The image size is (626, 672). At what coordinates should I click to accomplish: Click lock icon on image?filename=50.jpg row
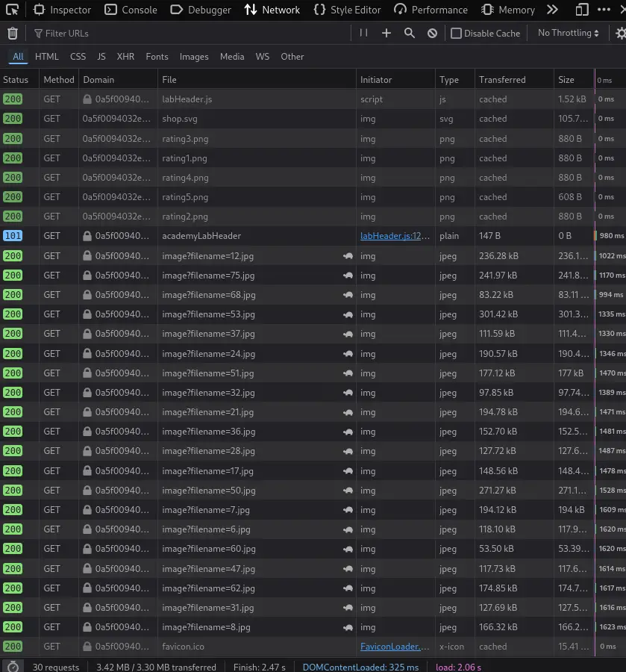[87, 491]
